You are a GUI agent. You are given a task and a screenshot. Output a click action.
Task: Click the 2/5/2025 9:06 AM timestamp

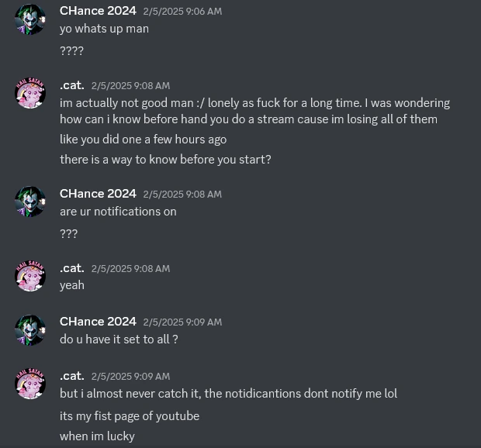[x=182, y=12]
